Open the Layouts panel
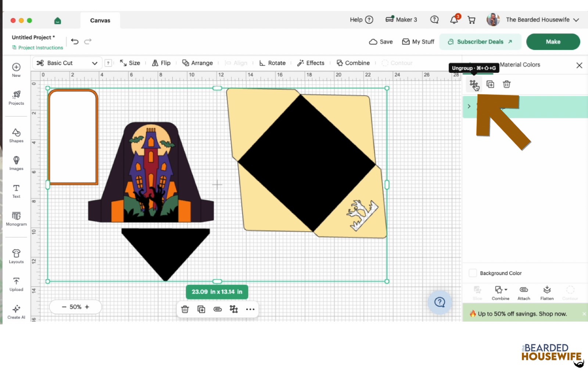The width and height of the screenshot is (588, 374). tap(16, 256)
